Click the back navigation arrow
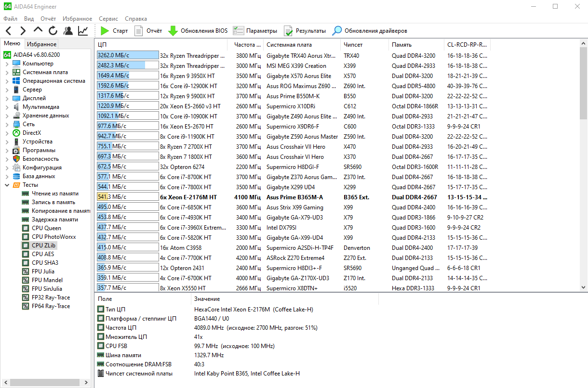 point(8,31)
